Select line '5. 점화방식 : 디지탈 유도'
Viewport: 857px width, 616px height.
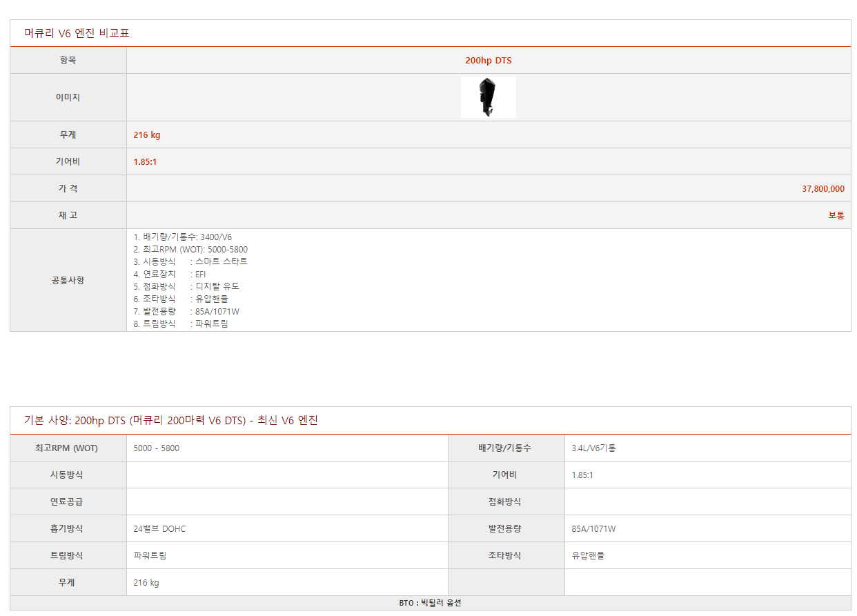pyautogui.click(x=186, y=286)
